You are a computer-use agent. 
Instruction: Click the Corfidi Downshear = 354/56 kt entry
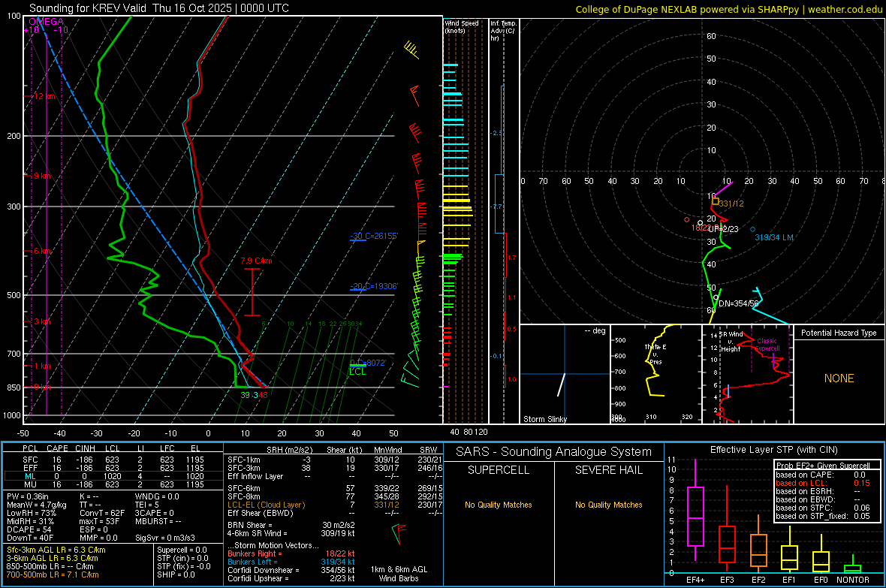tap(291, 570)
